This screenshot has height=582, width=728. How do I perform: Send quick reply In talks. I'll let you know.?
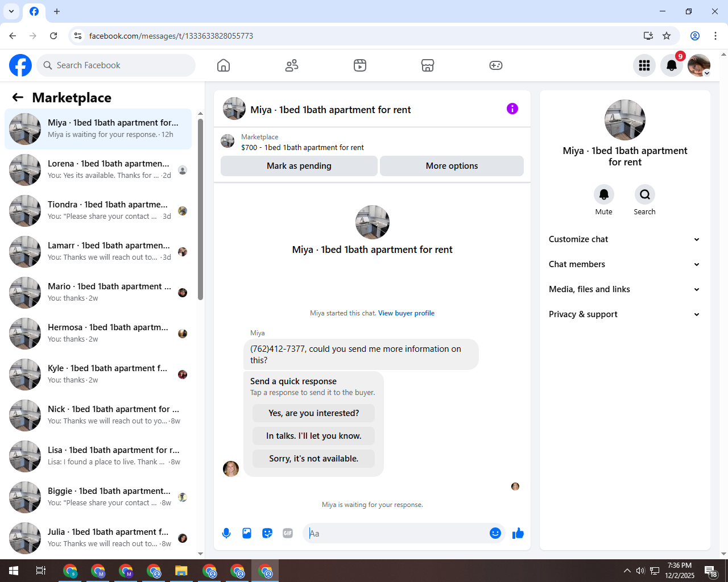coord(314,436)
